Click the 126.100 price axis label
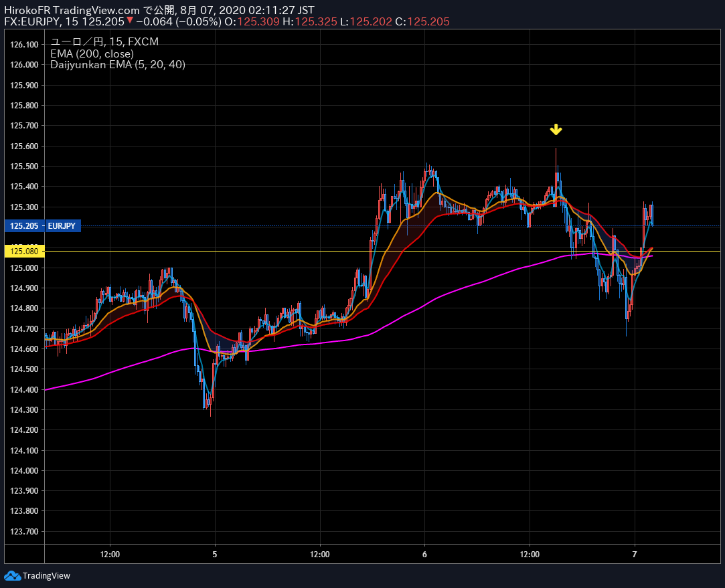Image resolution: width=725 pixels, height=588 pixels. (x=24, y=44)
